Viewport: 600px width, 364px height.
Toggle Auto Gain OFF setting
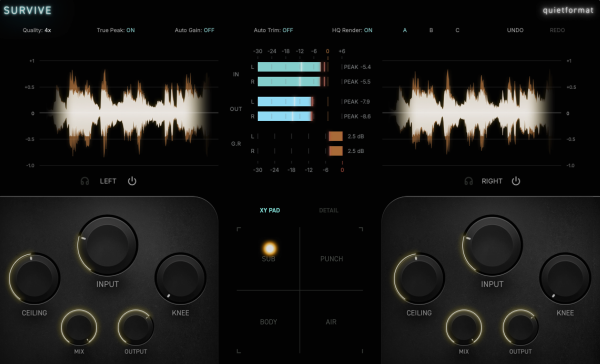click(194, 30)
